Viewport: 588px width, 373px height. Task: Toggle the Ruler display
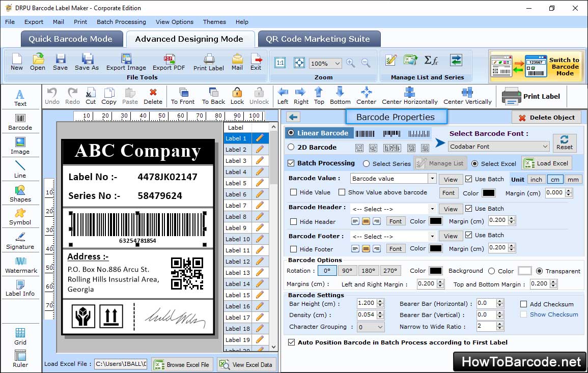click(20, 359)
